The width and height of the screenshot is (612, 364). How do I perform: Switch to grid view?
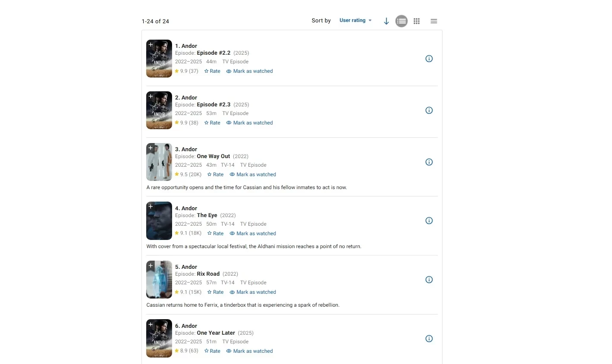point(417,21)
